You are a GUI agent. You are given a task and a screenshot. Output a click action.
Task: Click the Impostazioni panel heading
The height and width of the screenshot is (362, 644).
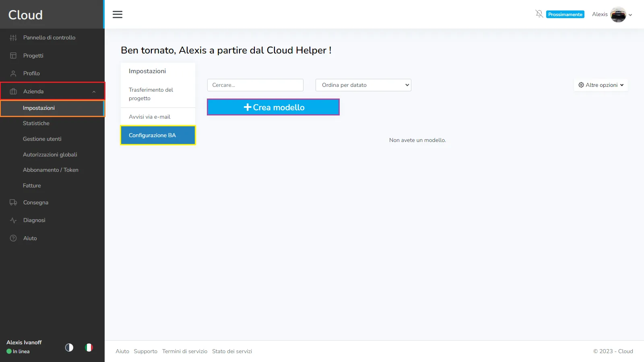(x=147, y=71)
